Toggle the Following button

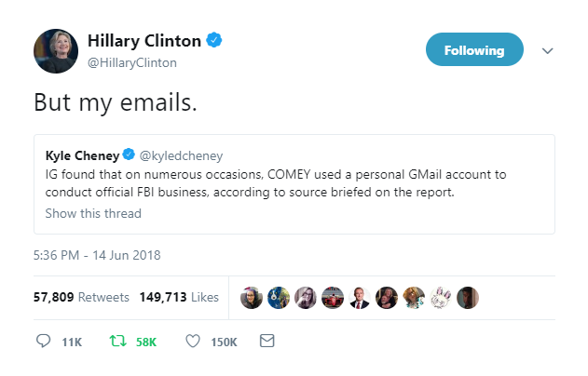(473, 50)
